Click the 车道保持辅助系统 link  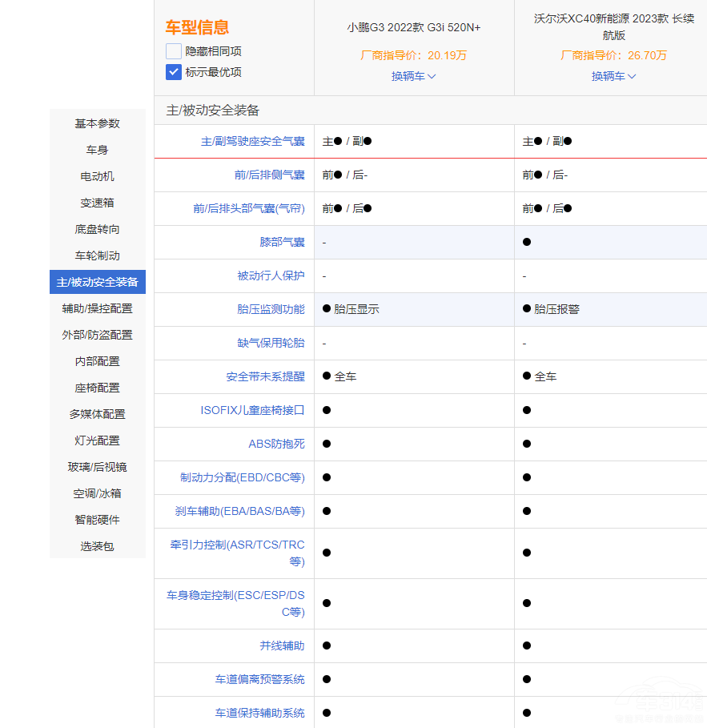pyautogui.click(x=259, y=713)
